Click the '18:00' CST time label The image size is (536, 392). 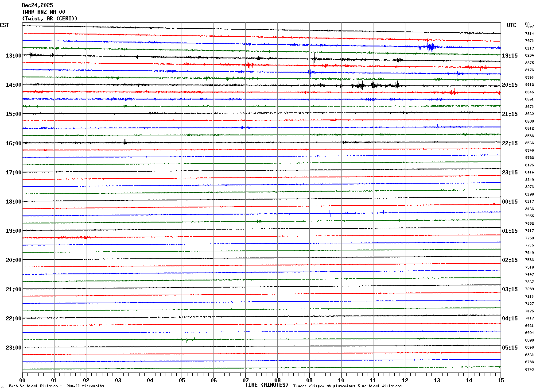pos(14,202)
